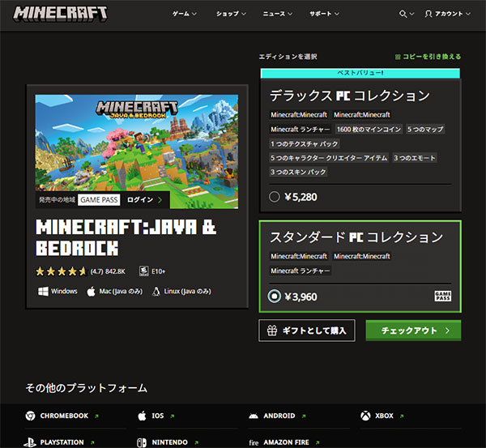Expand the ゲーム dropdown menu
Image resolution: width=486 pixels, height=448 pixels.
pos(185,14)
